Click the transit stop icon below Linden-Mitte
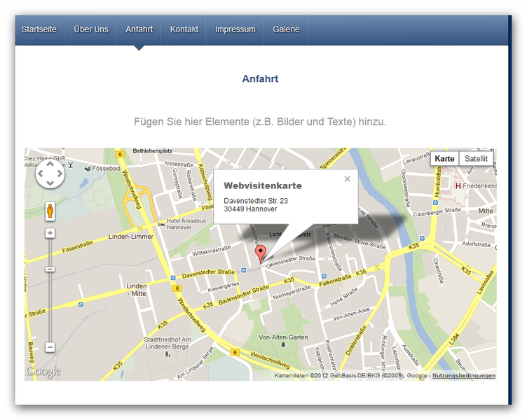Image resolution: width=527 pixels, height=420 pixels. click(81, 304)
